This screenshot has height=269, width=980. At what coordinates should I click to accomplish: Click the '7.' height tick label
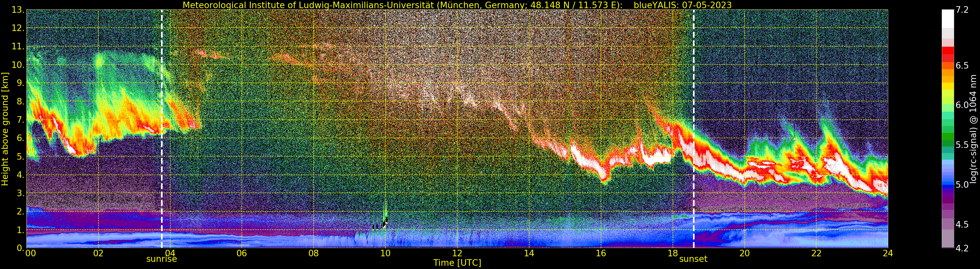tap(21, 120)
